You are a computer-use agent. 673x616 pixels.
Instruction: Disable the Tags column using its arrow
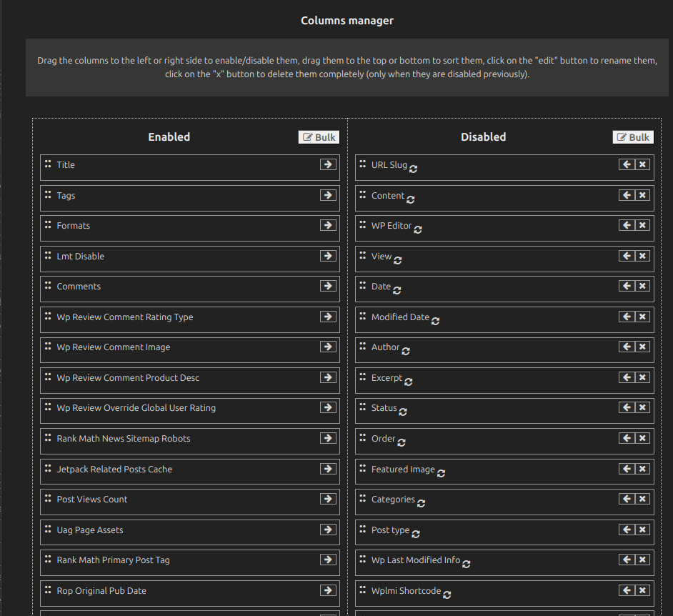328,195
